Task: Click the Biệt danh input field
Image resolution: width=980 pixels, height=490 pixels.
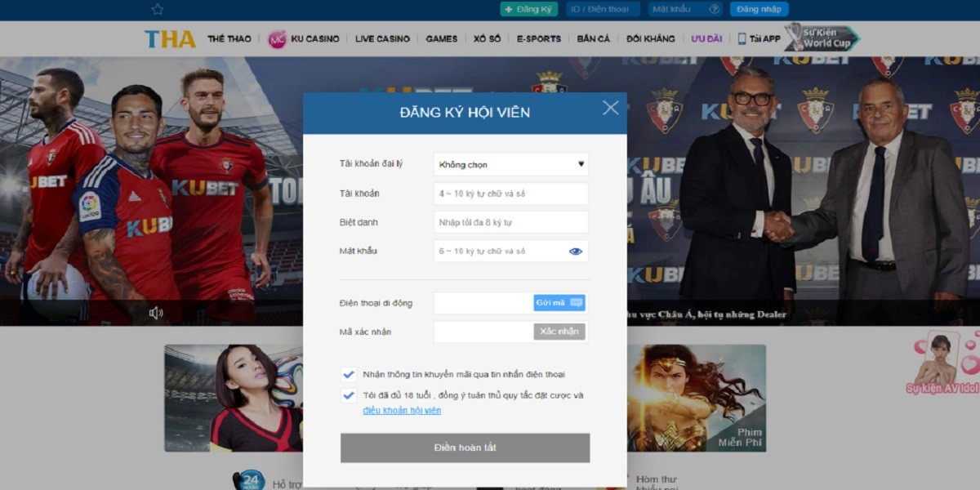Action: (x=510, y=222)
